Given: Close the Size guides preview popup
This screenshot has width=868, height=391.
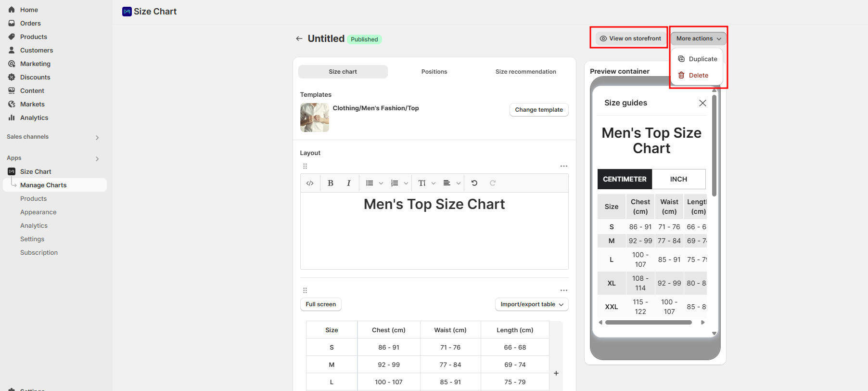Looking at the screenshot, I should 702,103.
